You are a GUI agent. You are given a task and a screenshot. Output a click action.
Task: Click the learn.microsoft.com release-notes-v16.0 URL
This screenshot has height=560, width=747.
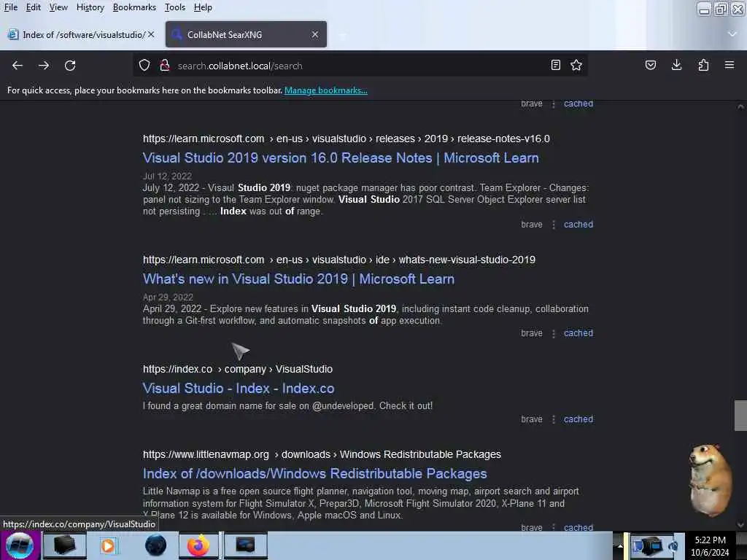[347, 139]
